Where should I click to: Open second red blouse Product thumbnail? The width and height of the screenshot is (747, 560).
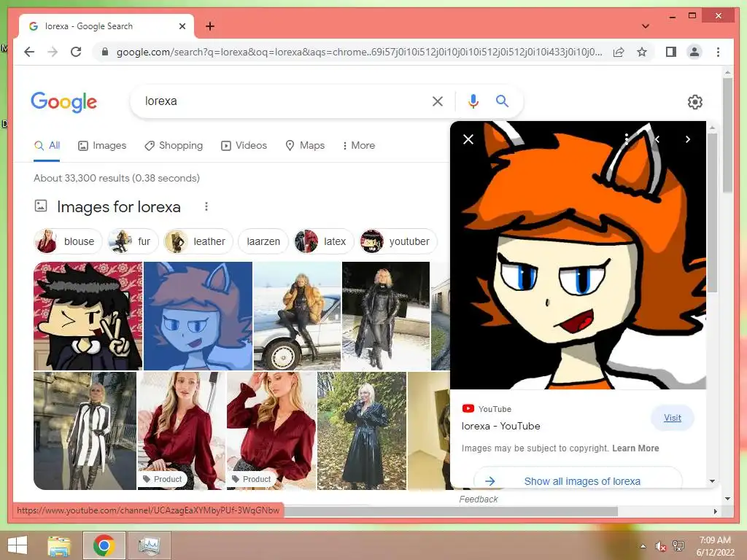(271, 431)
